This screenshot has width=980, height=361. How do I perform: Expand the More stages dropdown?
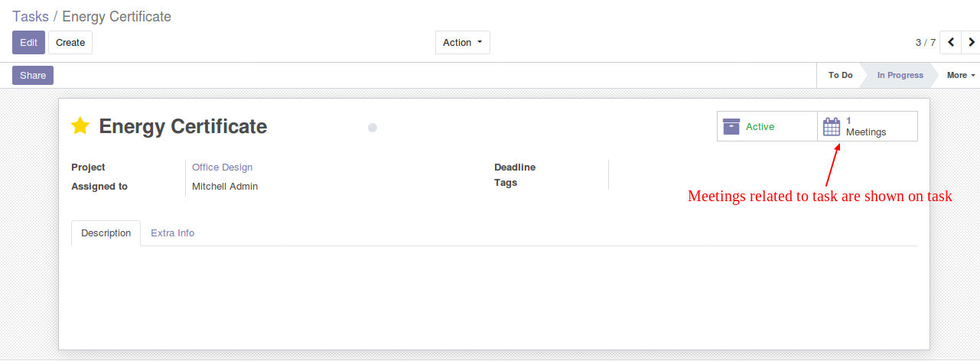click(961, 75)
